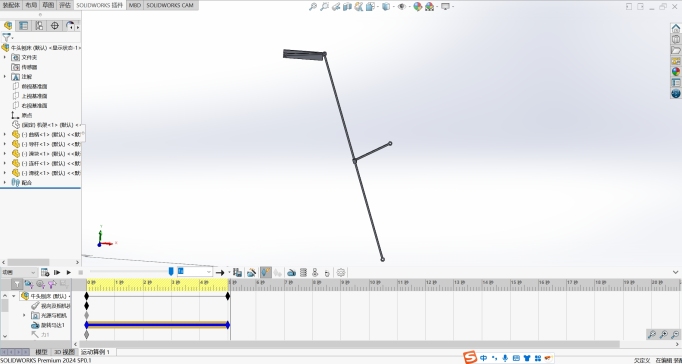Click the Previous View icon
The image size is (682, 364).
[336, 7]
